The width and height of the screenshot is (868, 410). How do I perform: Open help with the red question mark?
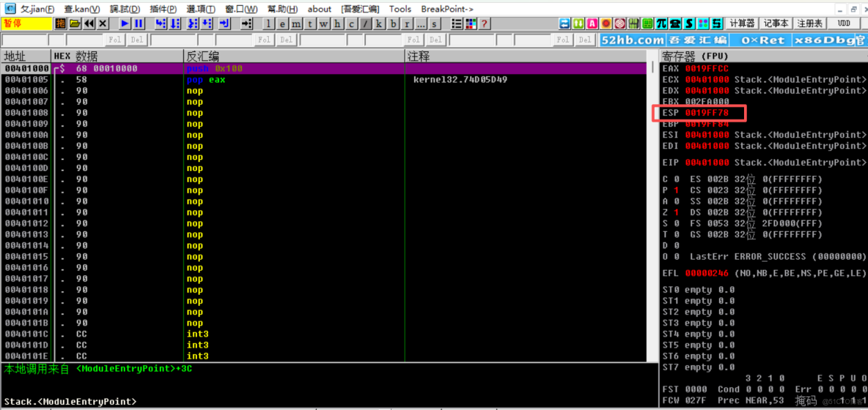click(485, 23)
